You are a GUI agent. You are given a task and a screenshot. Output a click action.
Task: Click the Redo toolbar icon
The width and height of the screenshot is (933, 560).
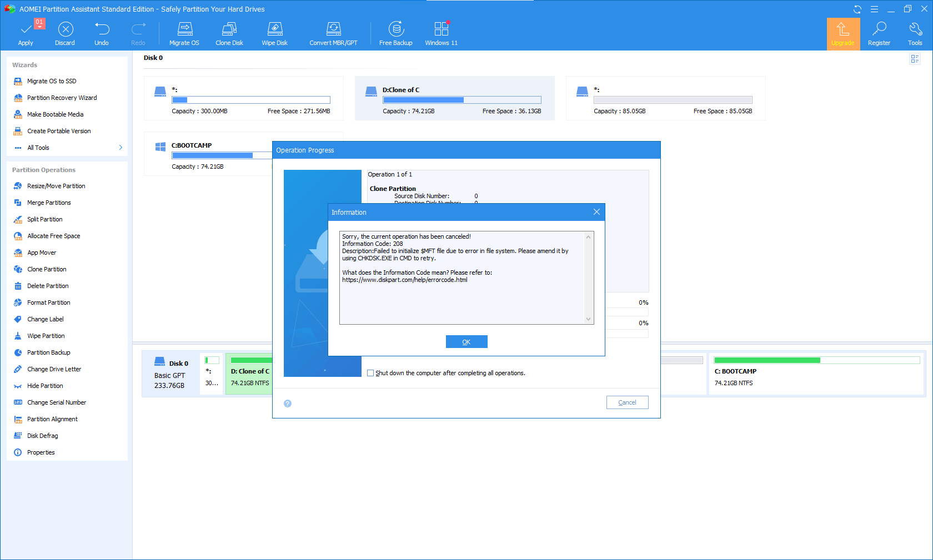[138, 34]
